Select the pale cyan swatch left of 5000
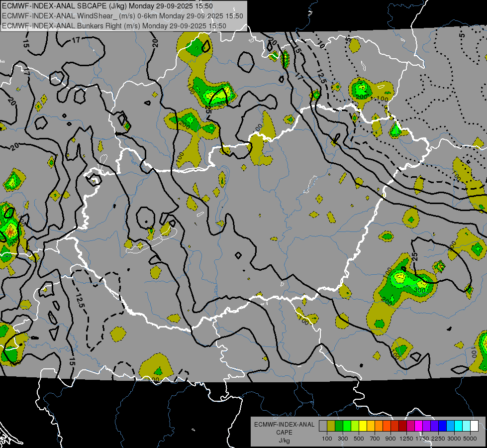The width and height of the screenshot is (487, 448). coord(467,426)
